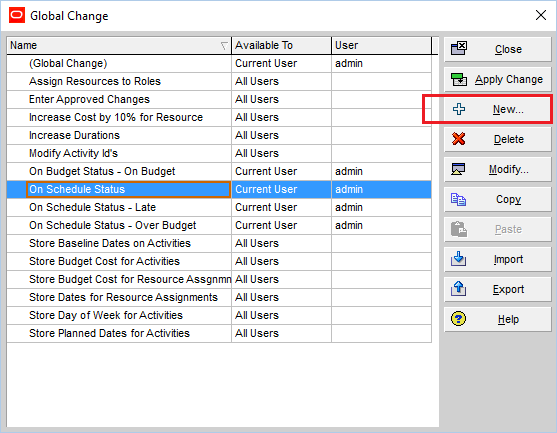Screen dimensions: 557x433
Task: Sort by User column header
Action: click(x=382, y=45)
